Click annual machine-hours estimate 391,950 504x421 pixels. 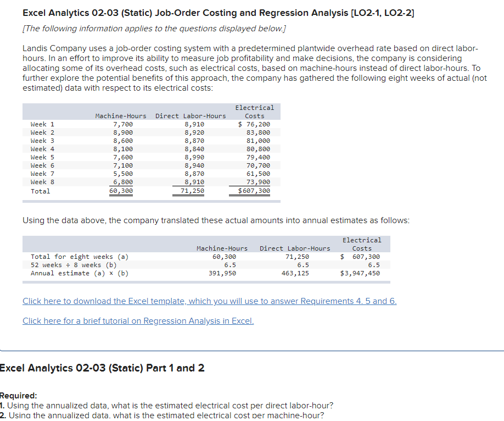pyautogui.click(x=222, y=273)
